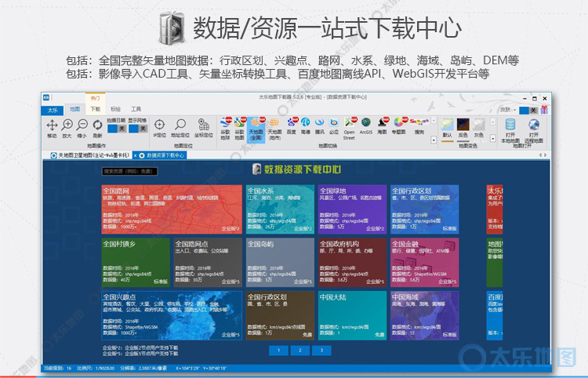Toggle the 皮肤 skin switch
The image size is (588, 378).
tap(528, 110)
